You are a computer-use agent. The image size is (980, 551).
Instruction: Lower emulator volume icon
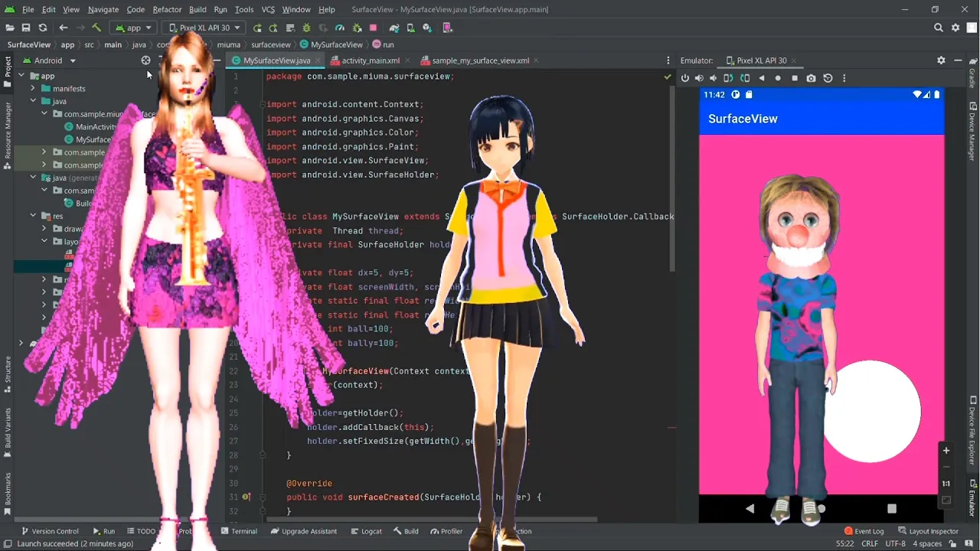(714, 78)
